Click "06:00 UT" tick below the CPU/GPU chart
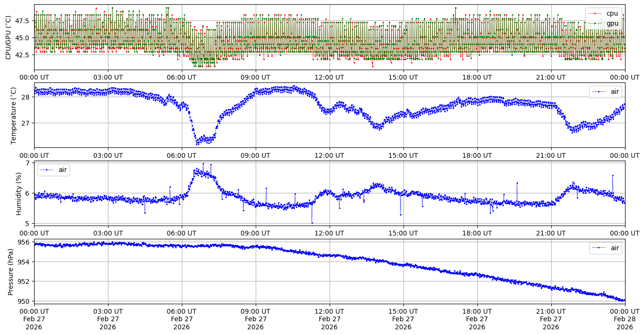Image resolution: width=644 pixels, height=335 pixels. (x=181, y=77)
